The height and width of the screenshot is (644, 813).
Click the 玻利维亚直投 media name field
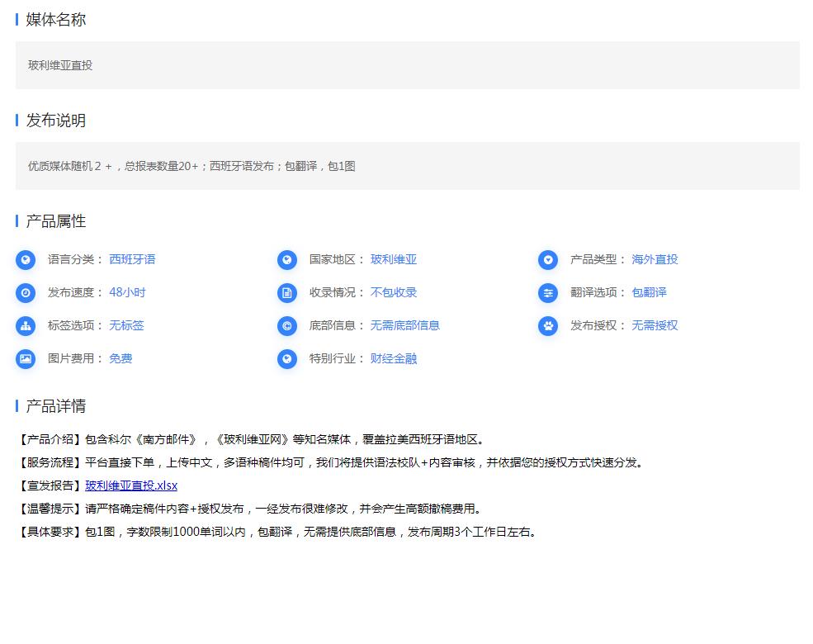click(408, 65)
